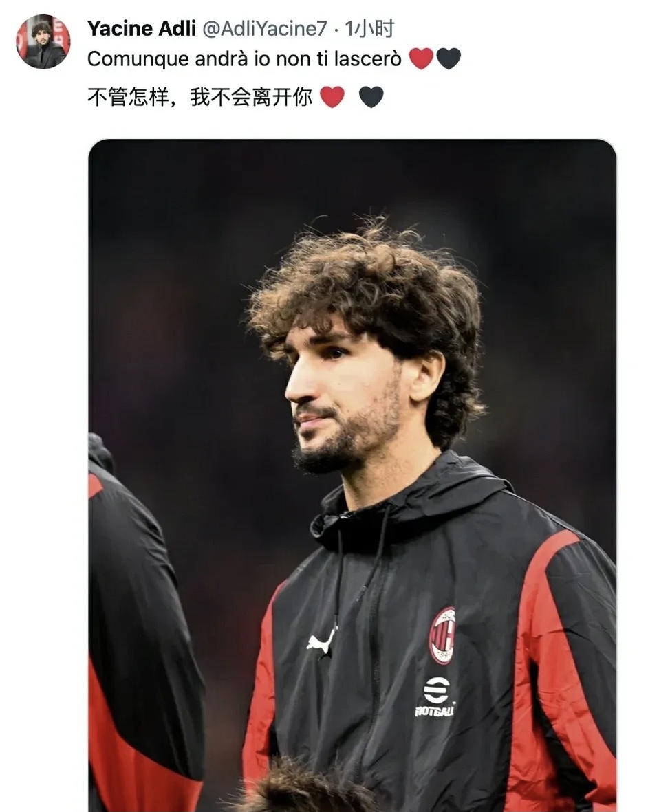
Task: Click the eFootball sponsor logo on the jacket
Action: pos(435,696)
